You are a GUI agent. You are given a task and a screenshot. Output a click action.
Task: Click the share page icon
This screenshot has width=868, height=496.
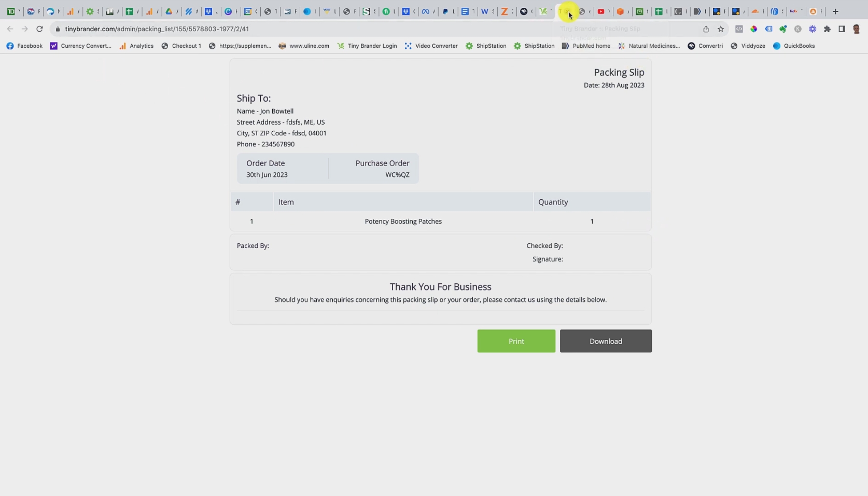pos(706,29)
